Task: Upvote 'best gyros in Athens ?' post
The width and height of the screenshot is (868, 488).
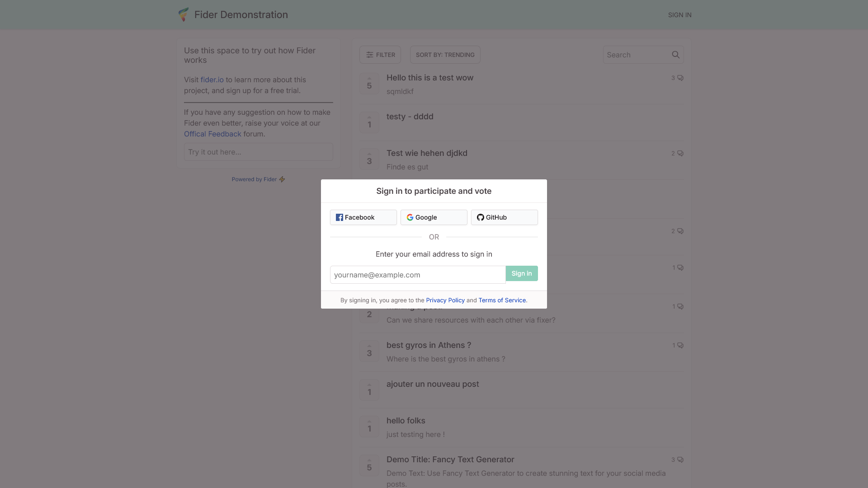Action: (369, 351)
